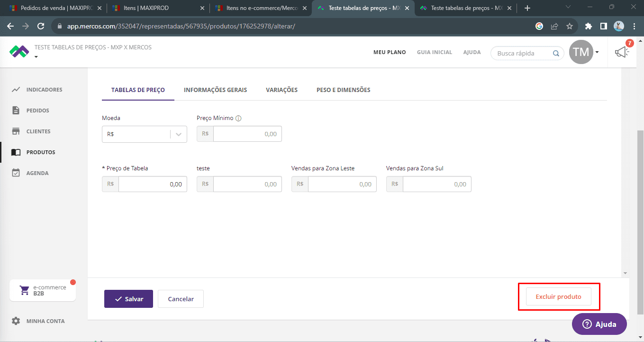Screen dimensions: 644x342
Task: Open the e-commerce B2B cart button
Action: coord(43,290)
